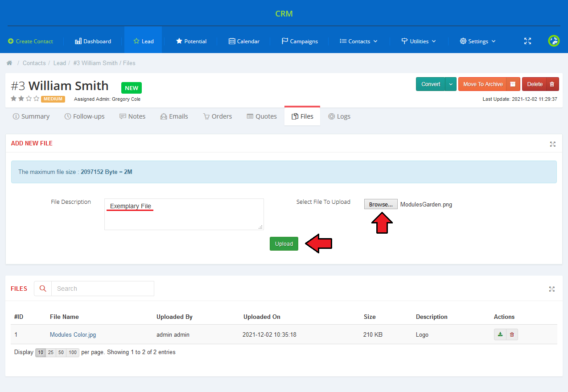This screenshot has height=392, width=568.
Task: Switch to the Follow-ups tab
Action: [84, 116]
